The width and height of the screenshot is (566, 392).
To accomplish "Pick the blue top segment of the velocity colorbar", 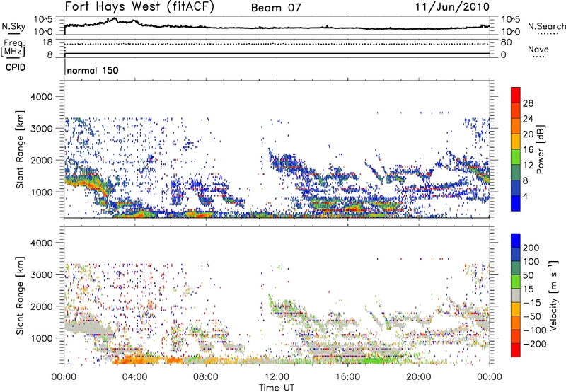I will [516, 241].
